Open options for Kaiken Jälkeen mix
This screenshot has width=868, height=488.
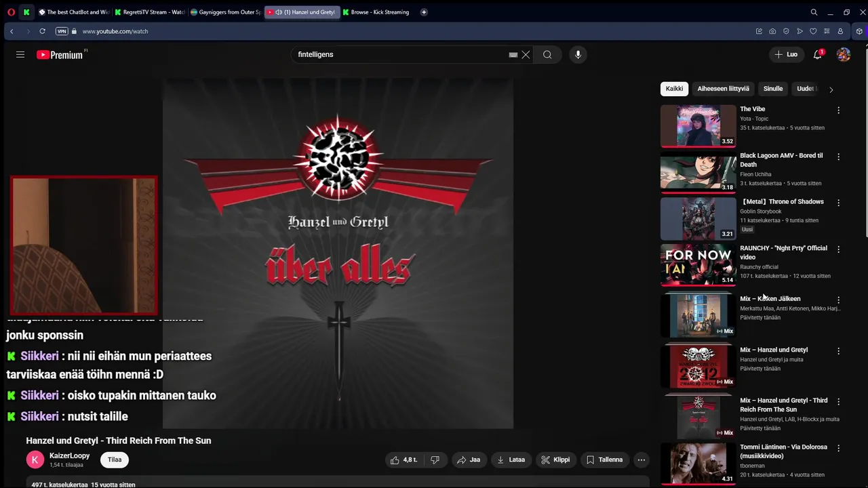(x=838, y=300)
